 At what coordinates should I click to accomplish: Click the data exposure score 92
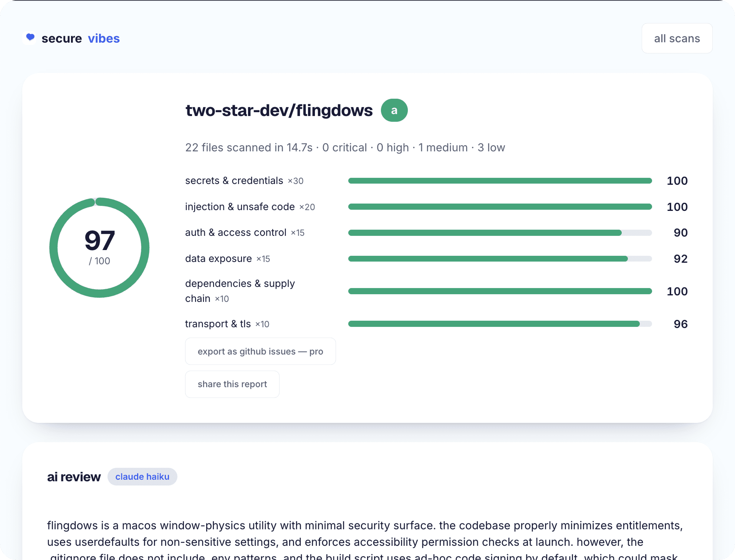[x=680, y=259]
